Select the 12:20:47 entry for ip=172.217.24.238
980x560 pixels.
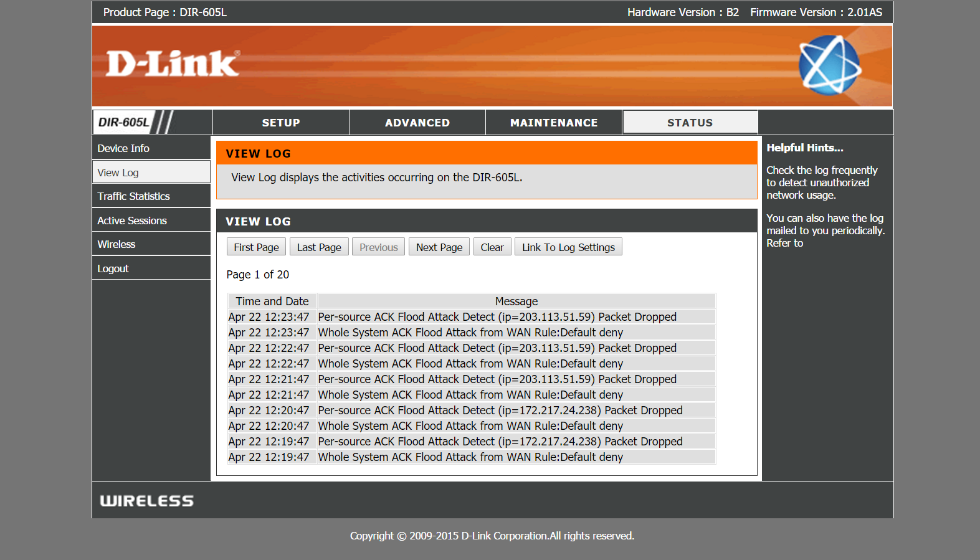(472, 411)
